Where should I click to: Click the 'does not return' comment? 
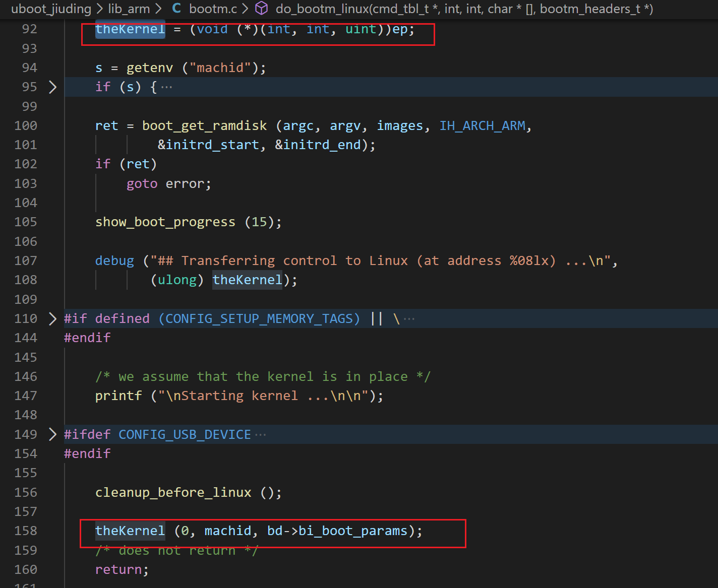(x=177, y=550)
